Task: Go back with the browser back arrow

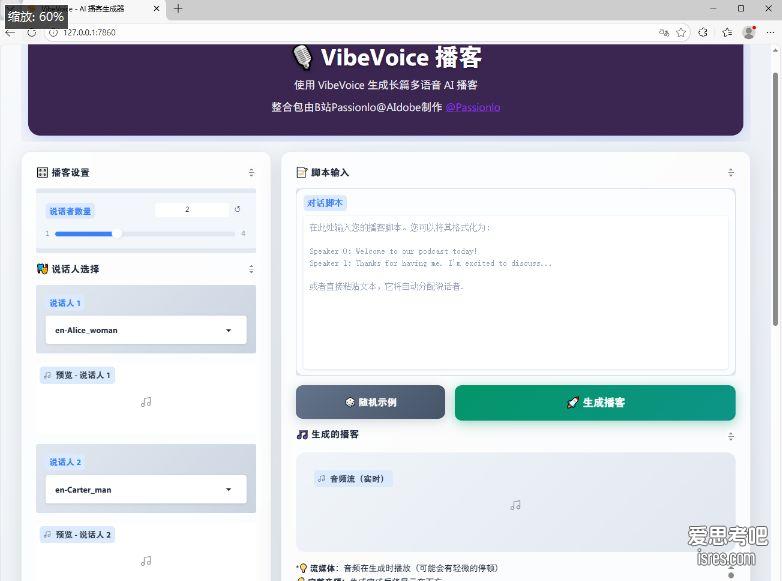Action: pyautogui.click(x=11, y=32)
